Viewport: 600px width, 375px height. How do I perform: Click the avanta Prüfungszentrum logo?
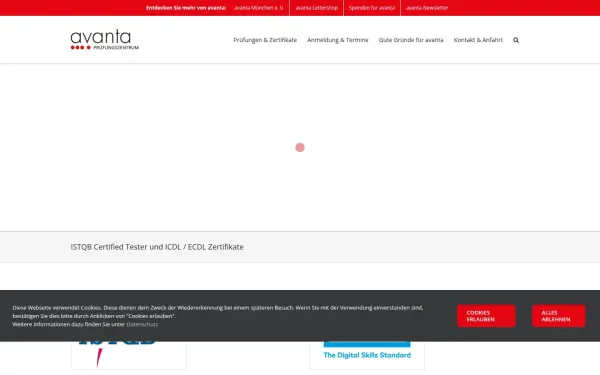(x=104, y=39)
